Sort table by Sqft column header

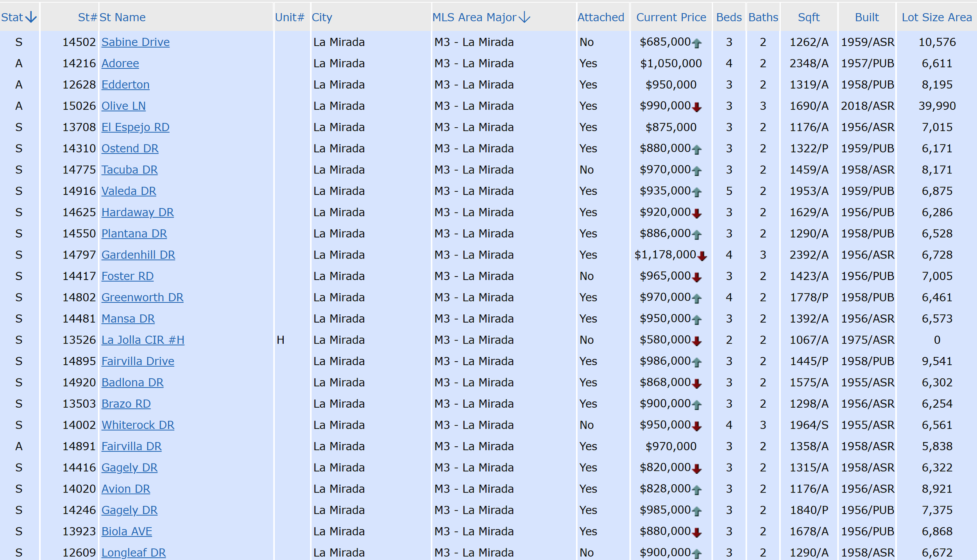pos(808,17)
